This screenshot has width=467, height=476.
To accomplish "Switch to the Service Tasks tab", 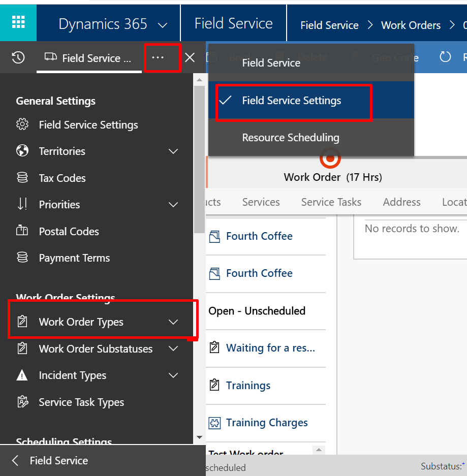I will click(x=331, y=202).
